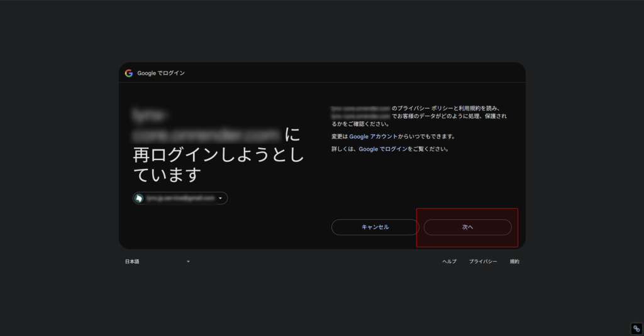
Task: Click the arrow beside the 日本語 language menu
Action: pos(188,261)
